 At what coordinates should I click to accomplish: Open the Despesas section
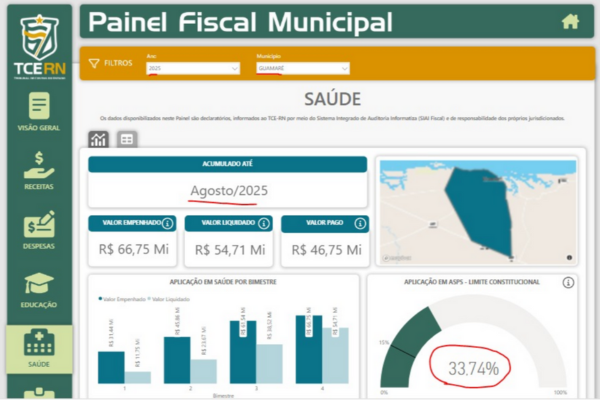click(39, 232)
